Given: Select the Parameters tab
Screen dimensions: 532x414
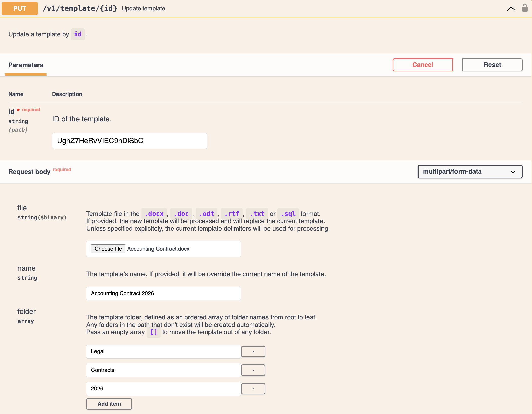Looking at the screenshot, I should [x=26, y=65].
